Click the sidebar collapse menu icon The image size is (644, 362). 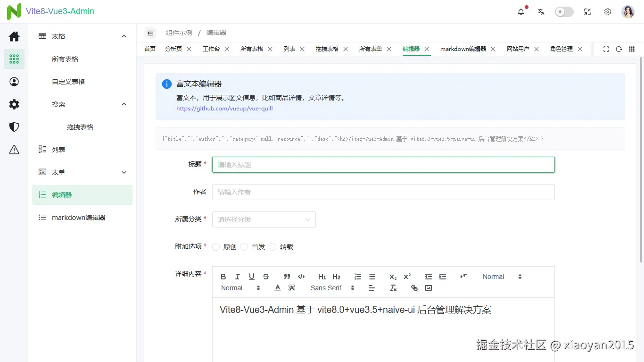click(150, 33)
